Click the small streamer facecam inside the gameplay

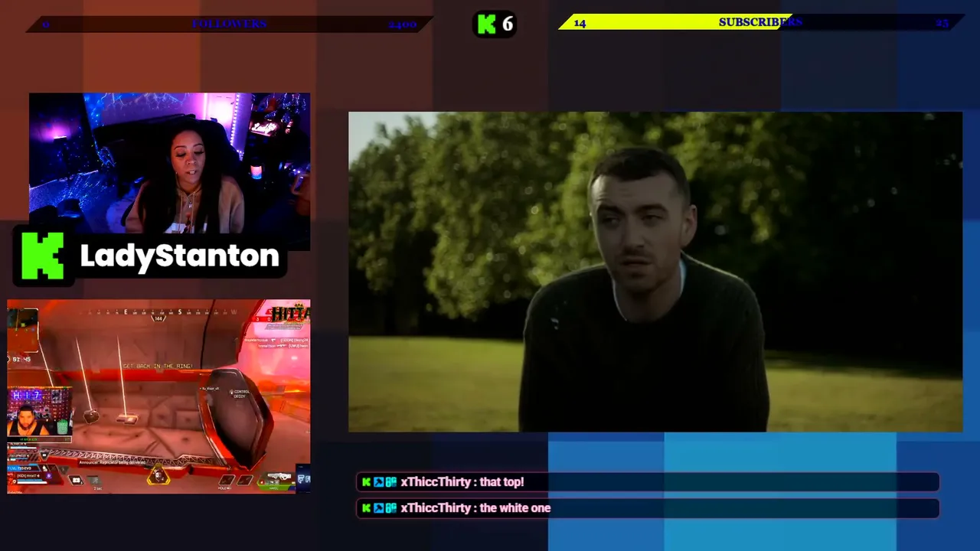pos(39,412)
